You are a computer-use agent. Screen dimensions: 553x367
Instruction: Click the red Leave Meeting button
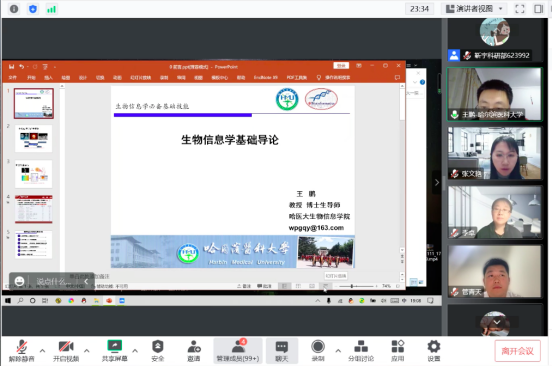click(517, 351)
